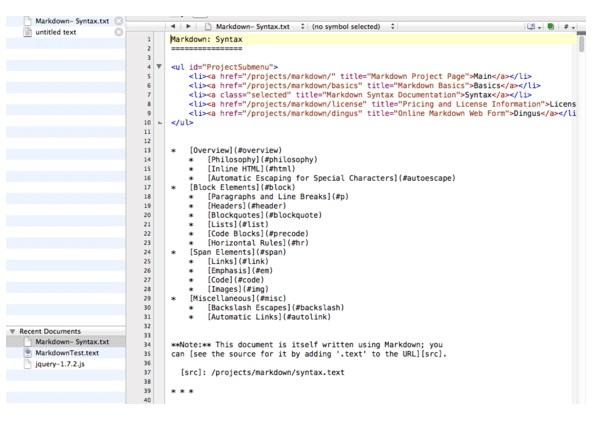Open Markdown- Syntax.txt from Recent Documents
The width and height of the screenshot is (603, 426).
72,341
